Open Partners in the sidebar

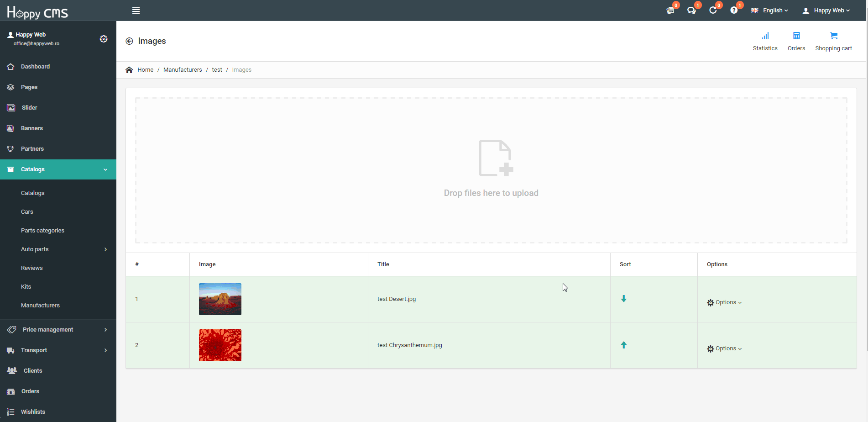58,149
